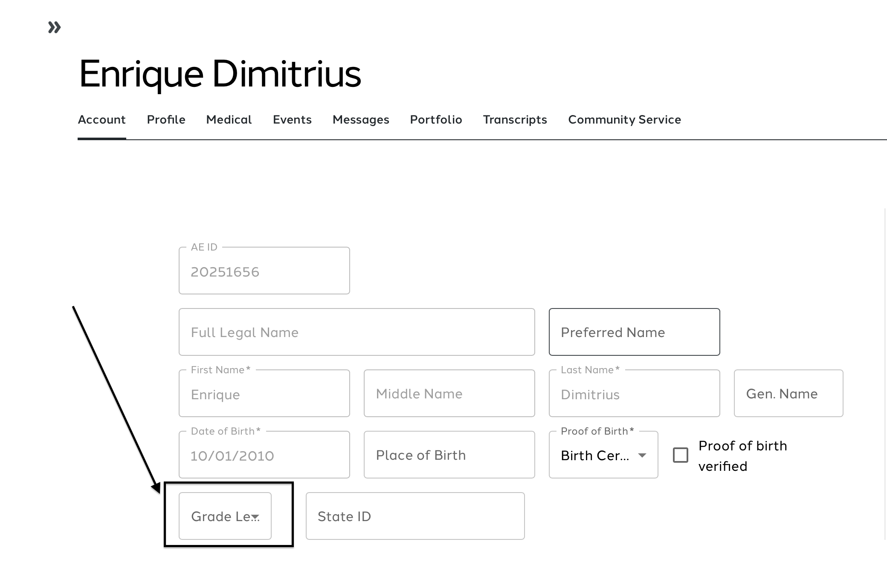Select the Messages tab
This screenshot has height=588, width=887.
[361, 120]
